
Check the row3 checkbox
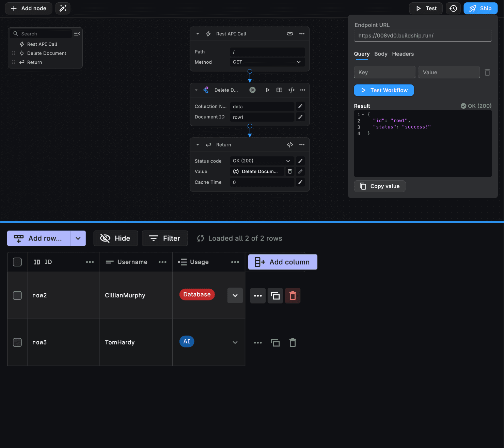[17, 342]
